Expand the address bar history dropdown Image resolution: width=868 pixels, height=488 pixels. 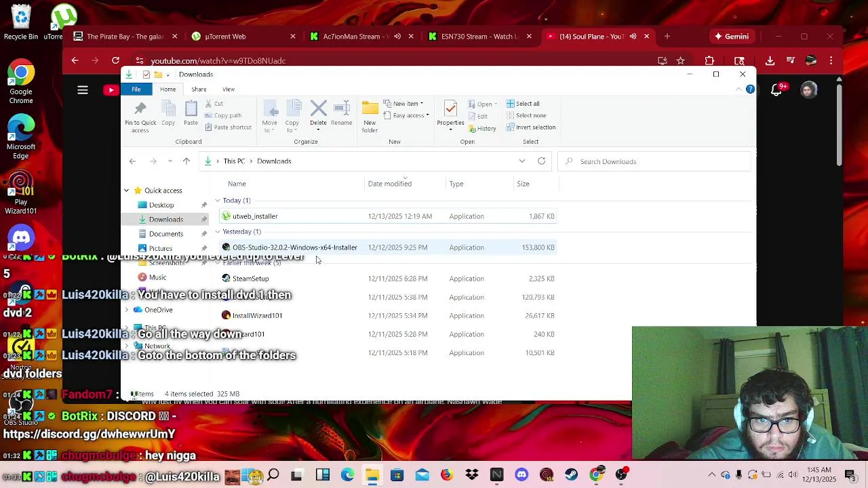point(522,161)
